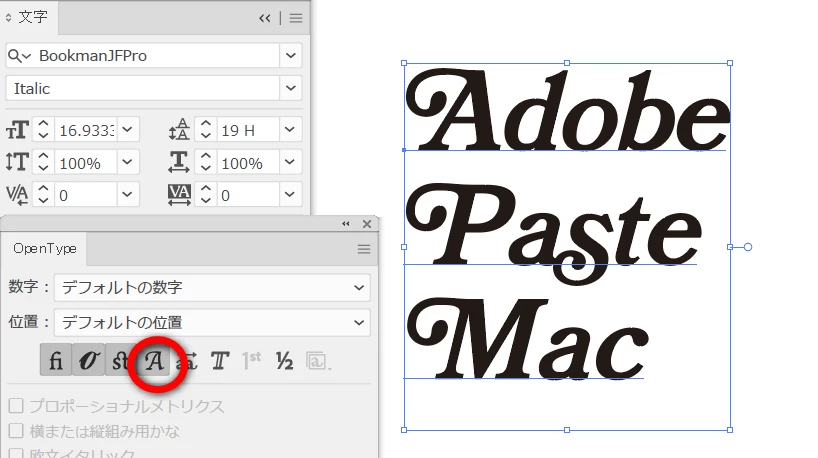Click font size stepper arrows

click(43, 129)
